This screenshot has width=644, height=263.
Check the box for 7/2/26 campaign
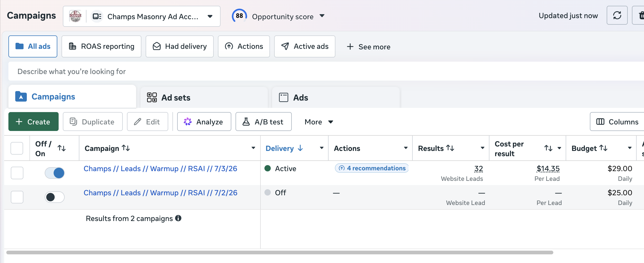tap(17, 197)
